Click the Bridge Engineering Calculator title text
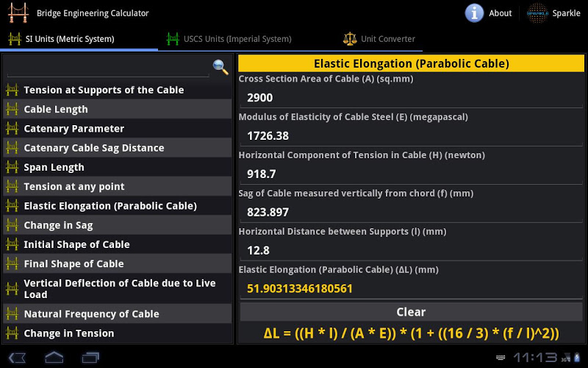 click(93, 13)
